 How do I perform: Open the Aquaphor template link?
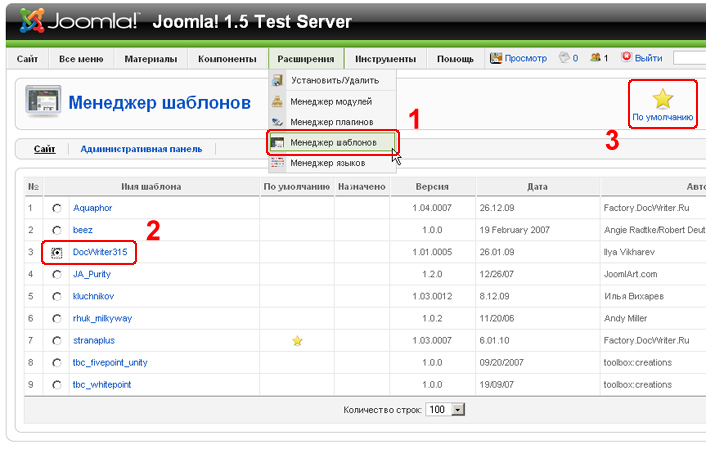click(x=92, y=208)
